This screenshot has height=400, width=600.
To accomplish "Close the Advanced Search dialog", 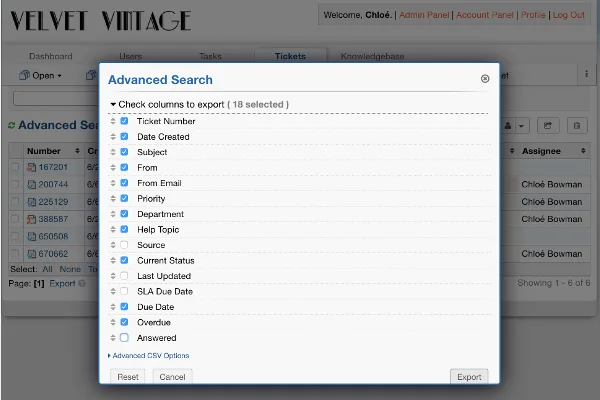I will [485, 78].
